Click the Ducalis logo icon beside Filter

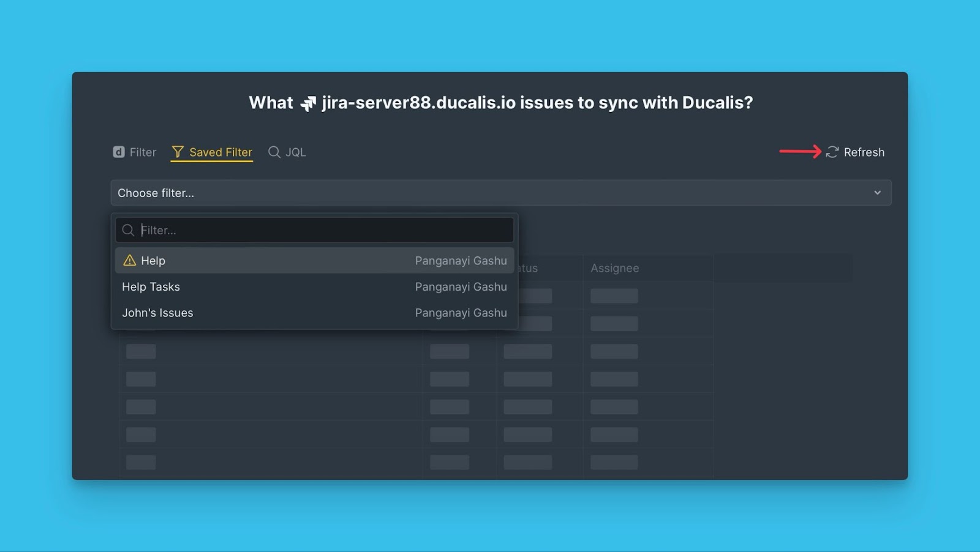tap(119, 152)
